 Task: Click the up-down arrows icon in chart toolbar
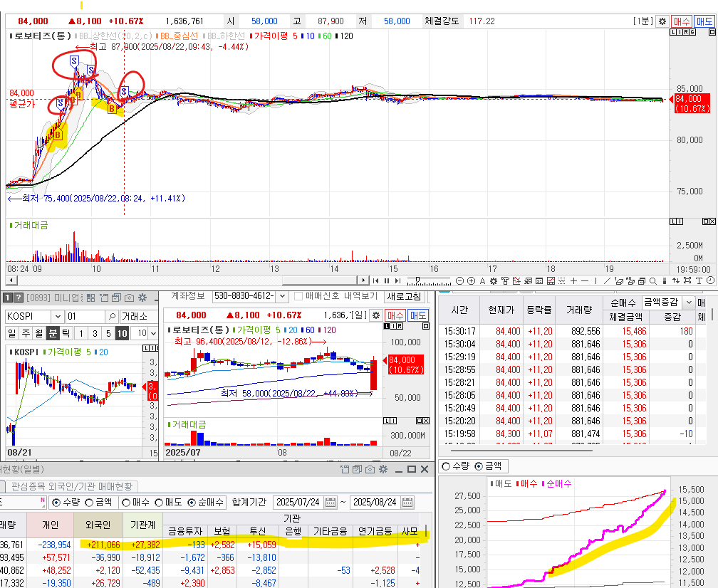point(676,281)
